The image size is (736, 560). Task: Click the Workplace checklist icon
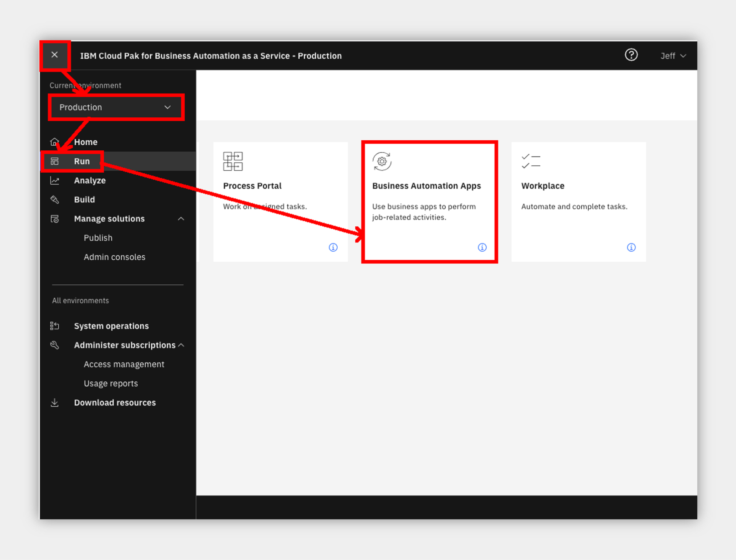coord(531,161)
